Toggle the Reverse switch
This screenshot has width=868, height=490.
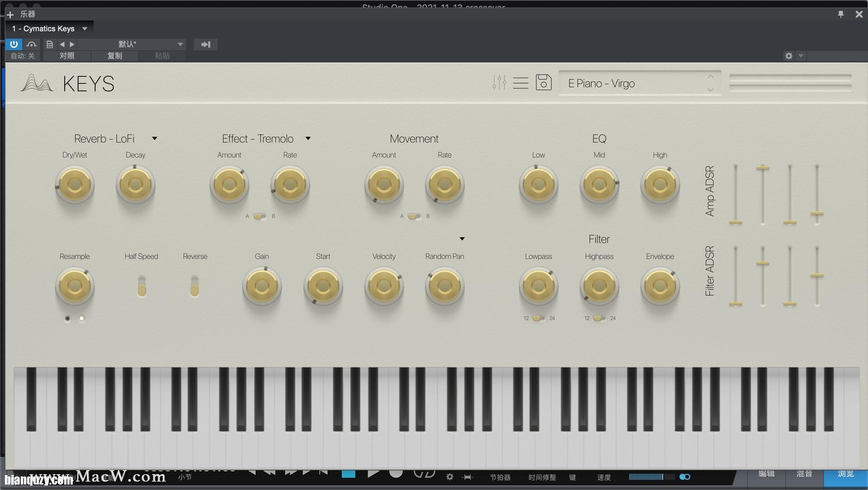[x=194, y=286]
